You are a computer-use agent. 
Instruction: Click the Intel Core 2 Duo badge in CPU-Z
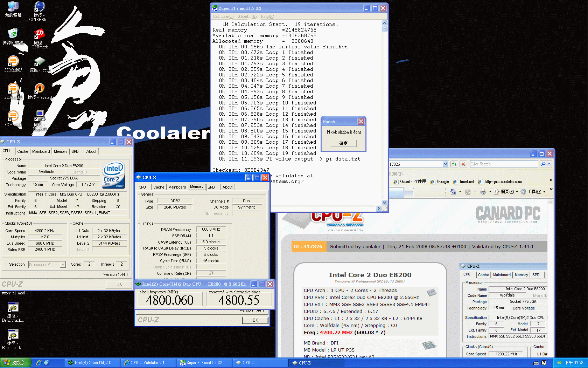click(x=113, y=175)
